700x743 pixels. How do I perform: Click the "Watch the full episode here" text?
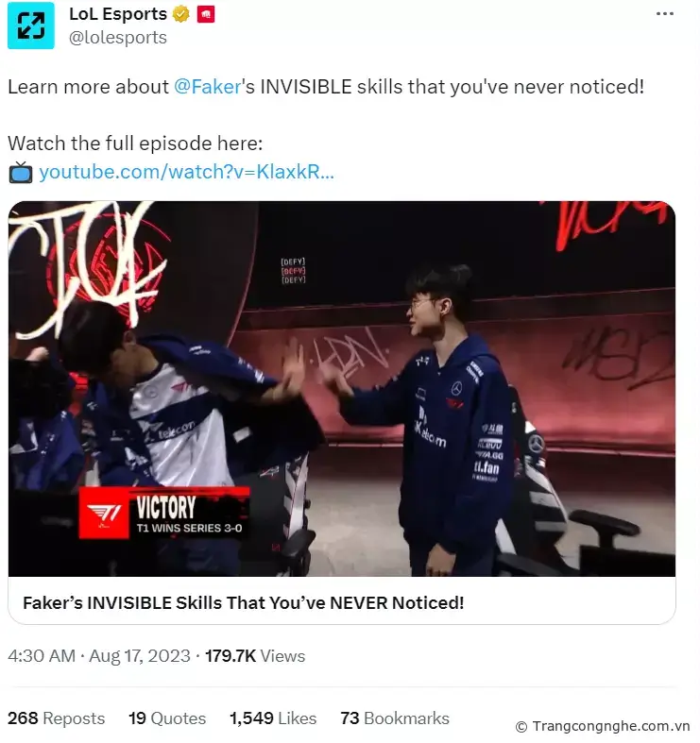pyautogui.click(x=135, y=144)
